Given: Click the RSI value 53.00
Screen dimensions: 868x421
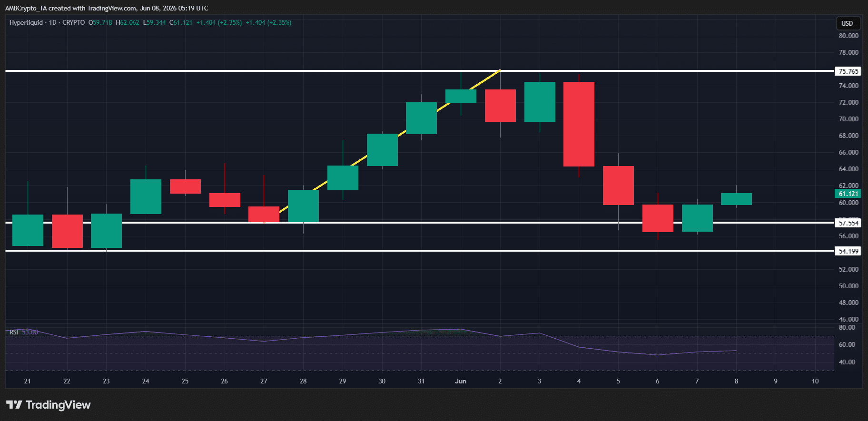Looking at the screenshot, I should tap(30, 332).
